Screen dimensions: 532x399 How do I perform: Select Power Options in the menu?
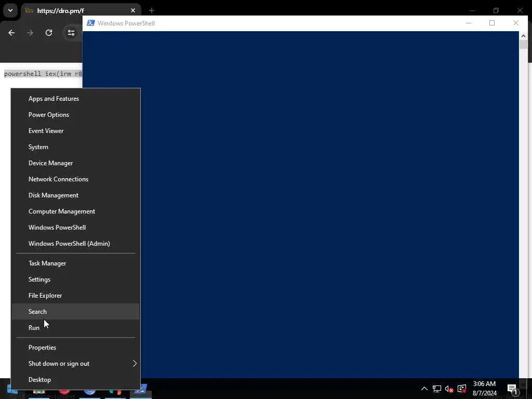pyautogui.click(x=76, y=115)
